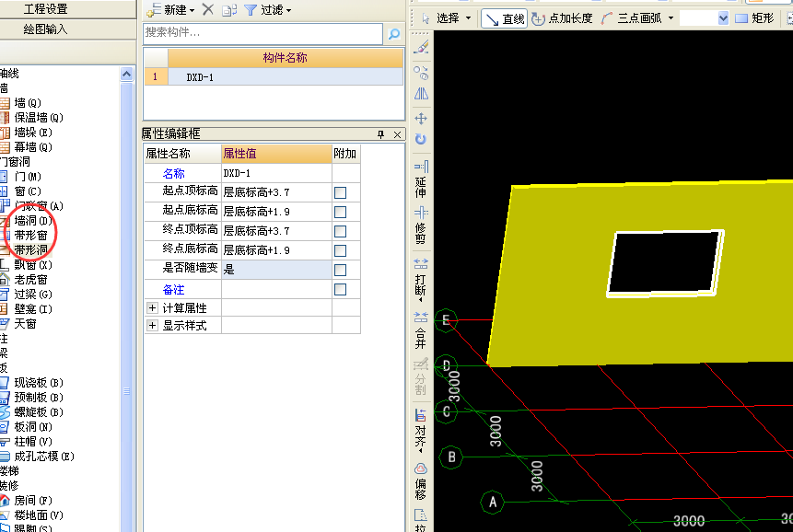Tick the 名称 附加 checkbox cell

346,173
